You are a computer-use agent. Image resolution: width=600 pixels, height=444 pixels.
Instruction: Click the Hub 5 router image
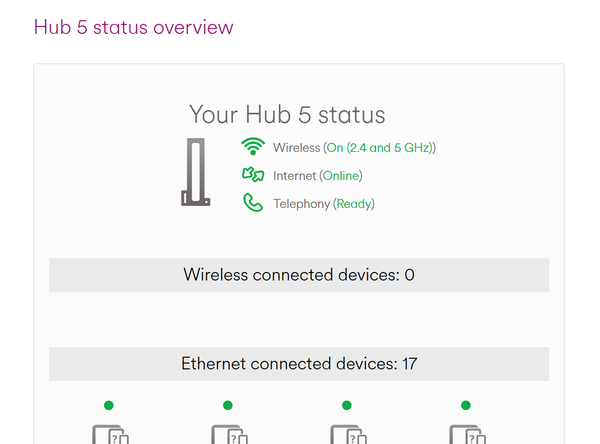click(196, 173)
